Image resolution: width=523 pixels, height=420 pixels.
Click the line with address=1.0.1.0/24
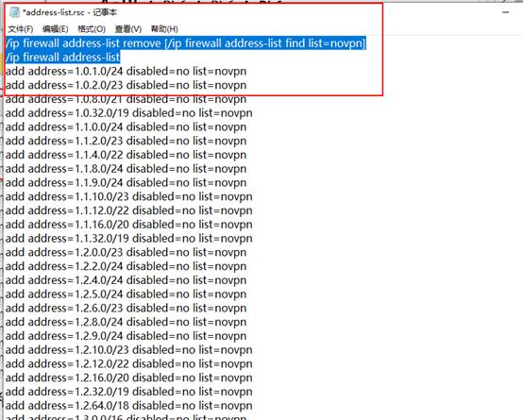click(x=127, y=71)
